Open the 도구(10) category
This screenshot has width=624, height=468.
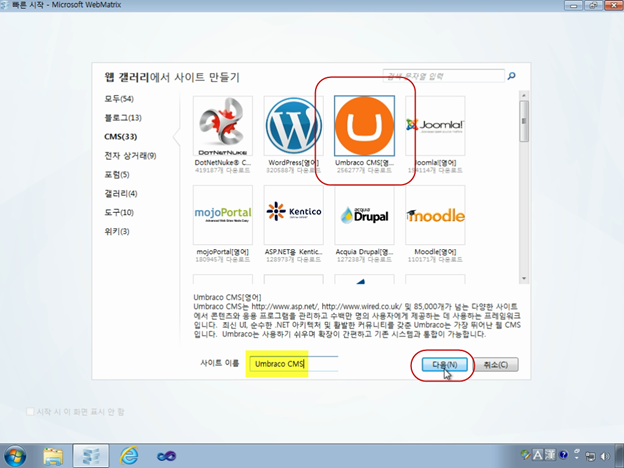pyautogui.click(x=119, y=212)
